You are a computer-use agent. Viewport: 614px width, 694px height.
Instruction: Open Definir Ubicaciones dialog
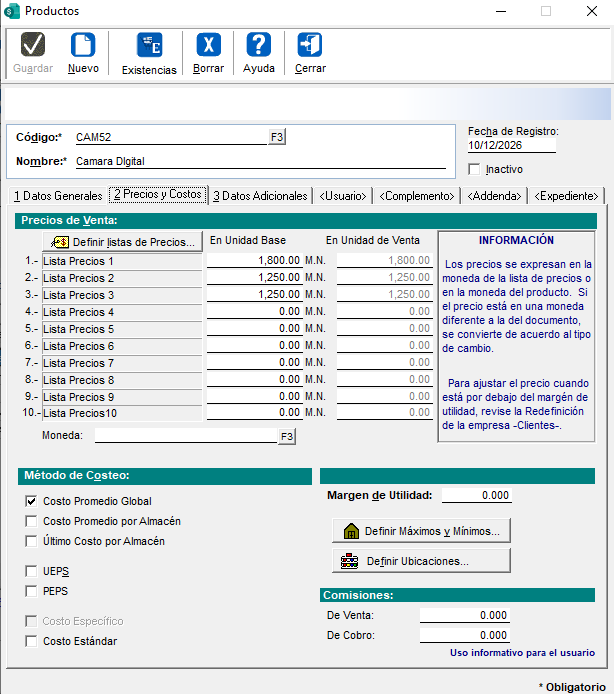pyautogui.click(x=421, y=561)
